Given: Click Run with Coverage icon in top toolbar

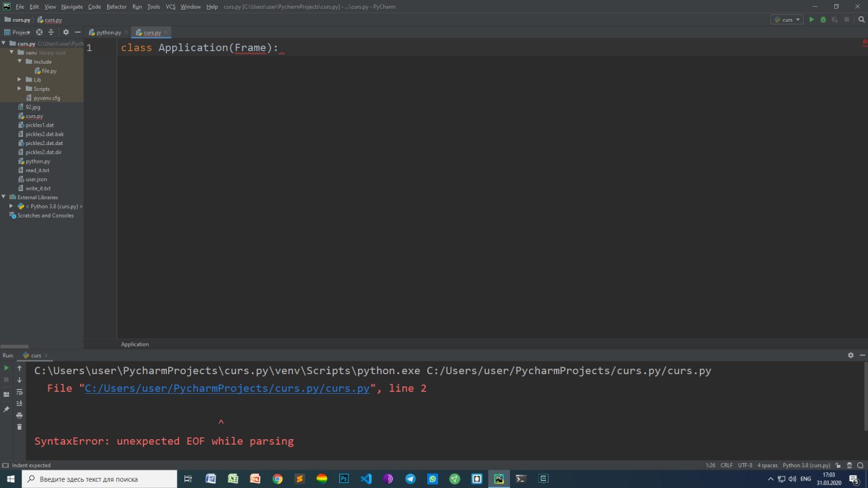Looking at the screenshot, I should [x=834, y=20].
